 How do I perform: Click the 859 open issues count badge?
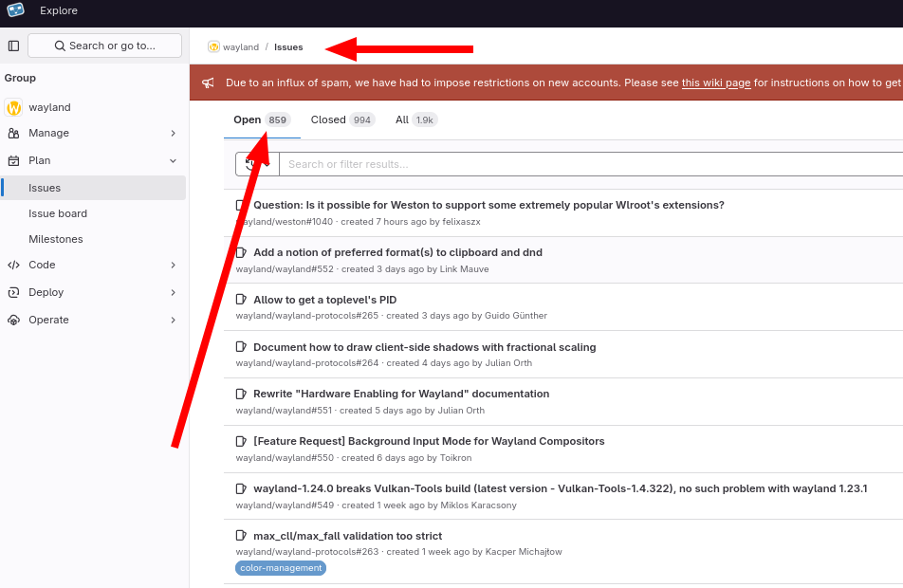tap(278, 119)
